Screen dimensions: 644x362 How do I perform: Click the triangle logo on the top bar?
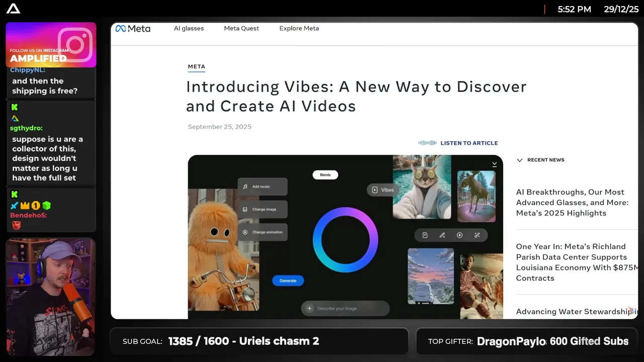pyautogui.click(x=14, y=9)
